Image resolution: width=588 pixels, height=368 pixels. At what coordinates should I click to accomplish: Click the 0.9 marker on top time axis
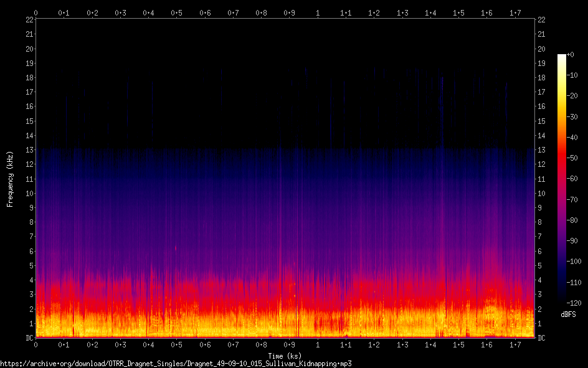coord(290,12)
